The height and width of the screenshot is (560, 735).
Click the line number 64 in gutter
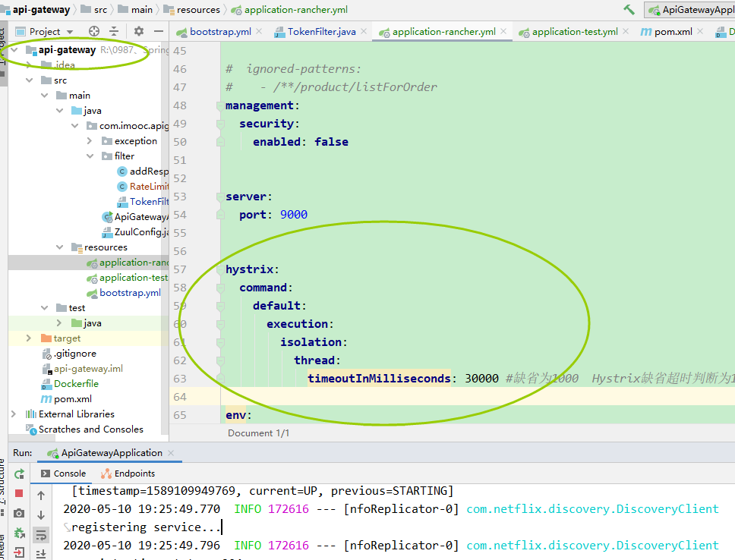[180, 397]
